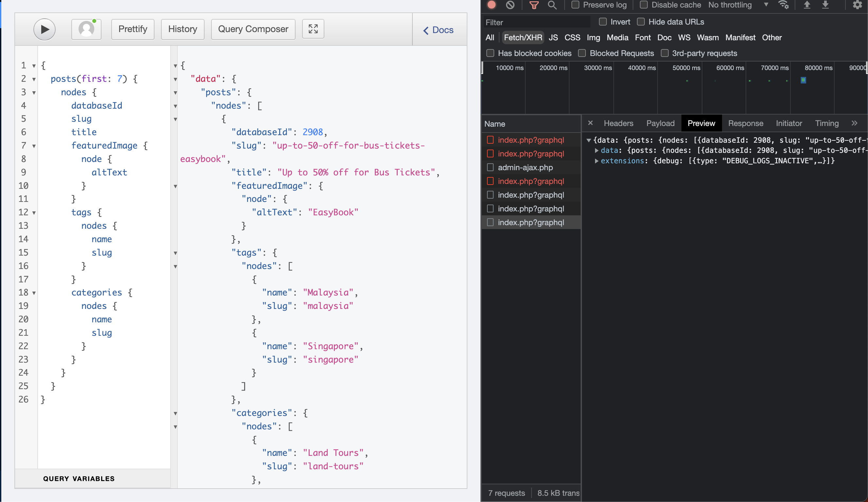The width and height of the screenshot is (868, 502).
Task: Select the Fetch/XHR filter type
Action: tap(522, 38)
